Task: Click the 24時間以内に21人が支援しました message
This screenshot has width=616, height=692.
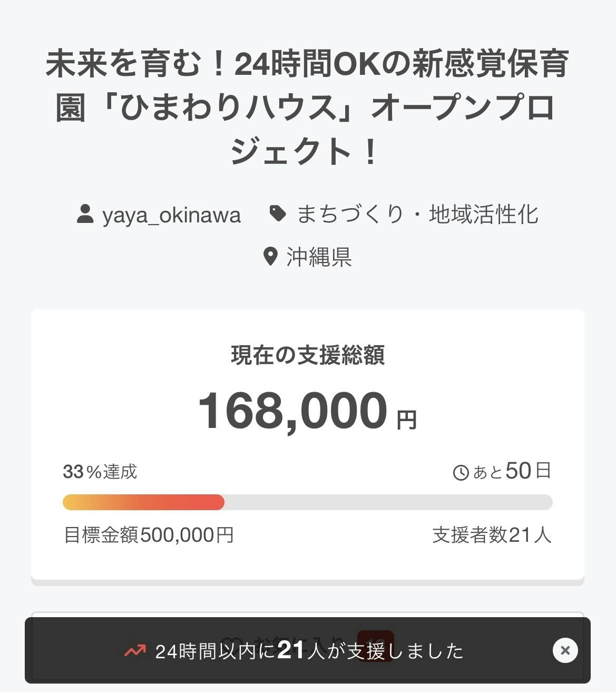Action: coord(309,651)
